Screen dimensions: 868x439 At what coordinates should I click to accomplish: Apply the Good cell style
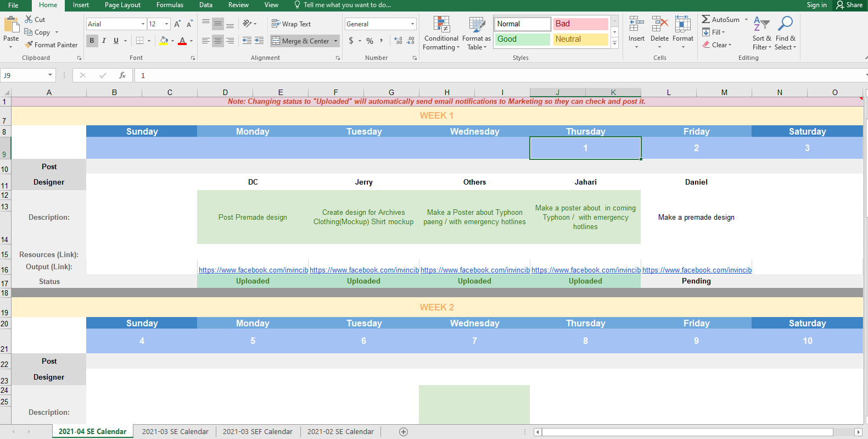click(x=522, y=39)
